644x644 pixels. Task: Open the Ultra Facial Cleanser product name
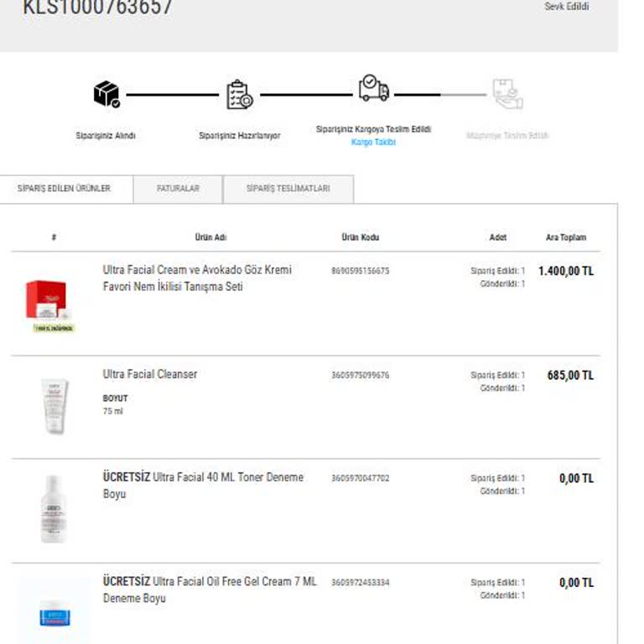pos(150,374)
